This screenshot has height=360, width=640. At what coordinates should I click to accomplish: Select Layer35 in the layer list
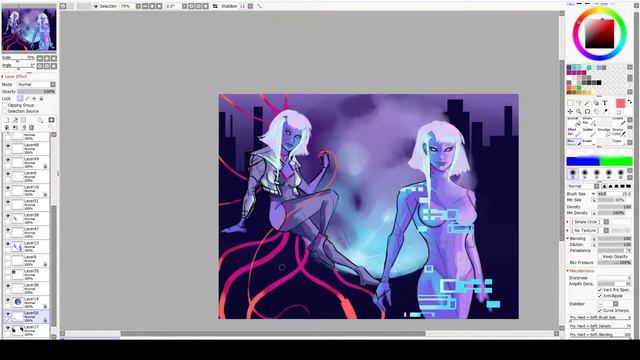27,274
